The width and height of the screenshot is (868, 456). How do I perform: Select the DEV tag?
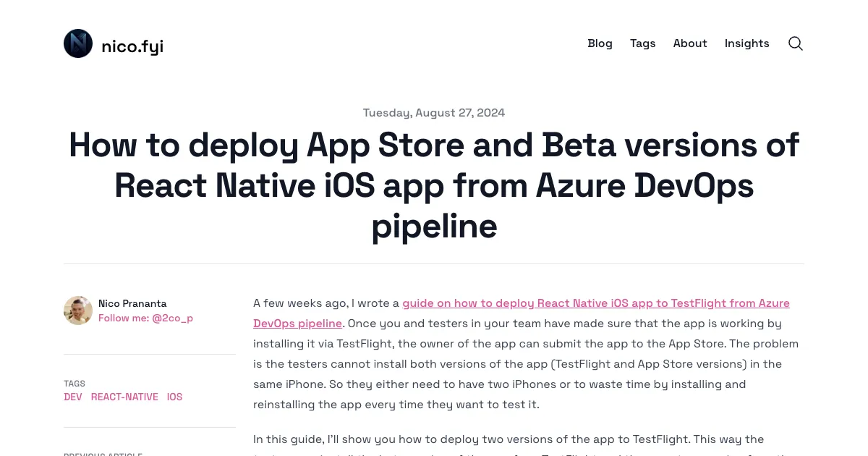click(x=73, y=397)
